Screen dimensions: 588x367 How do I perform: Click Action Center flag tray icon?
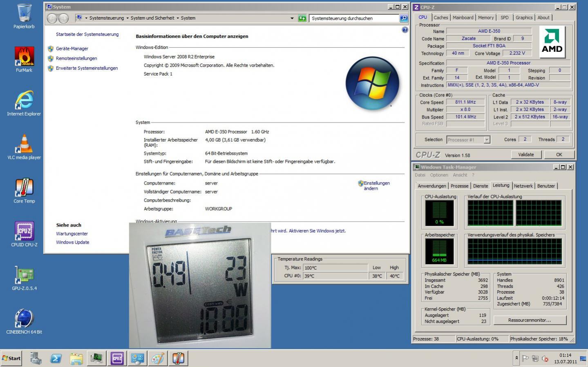click(x=525, y=358)
